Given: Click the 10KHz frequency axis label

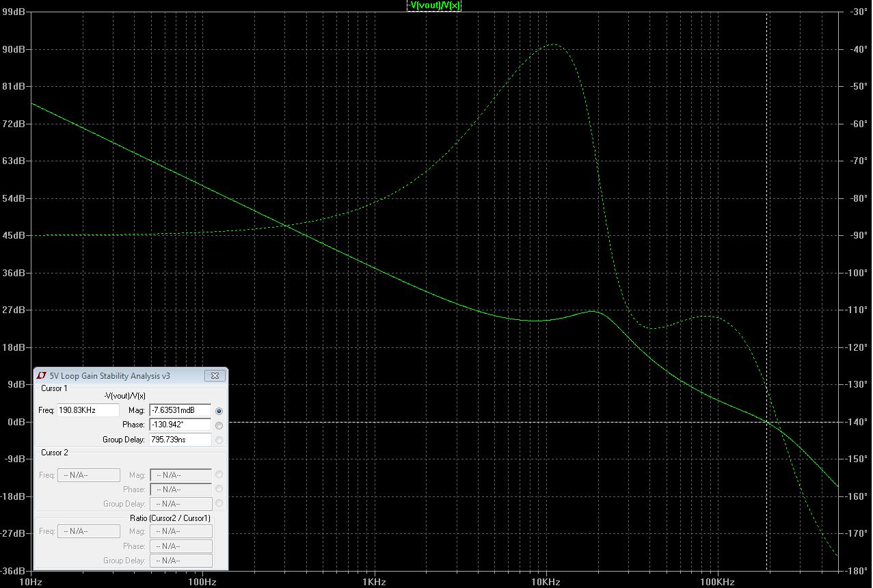Looking at the screenshot, I should pyautogui.click(x=546, y=582).
